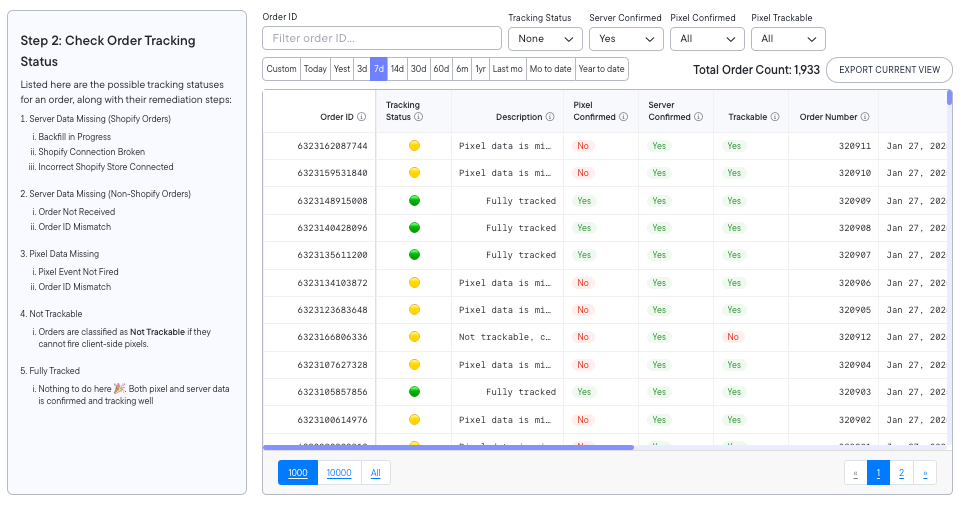
Task: Click the Filter order ID input field
Action: tap(382, 38)
